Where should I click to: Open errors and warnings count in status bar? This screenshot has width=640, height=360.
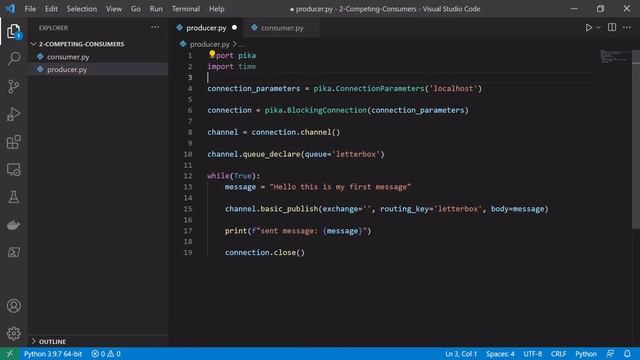[106, 354]
